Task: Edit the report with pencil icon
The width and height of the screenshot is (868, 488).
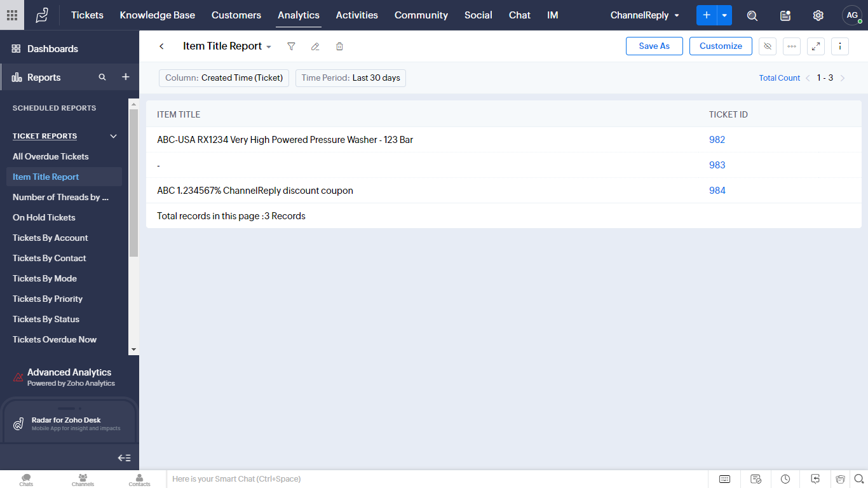Action: point(315,46)
